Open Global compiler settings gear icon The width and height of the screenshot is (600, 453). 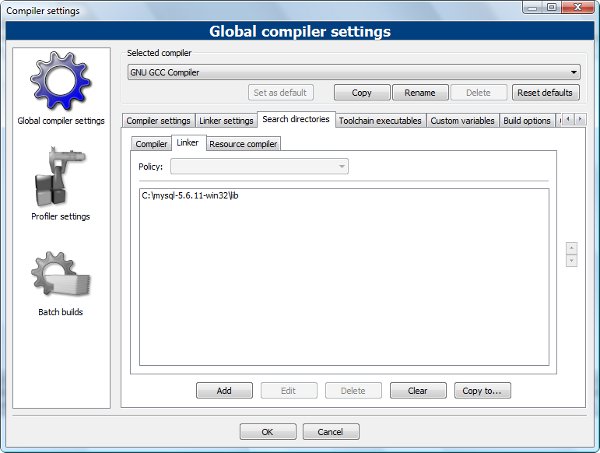tap(61, 81)
